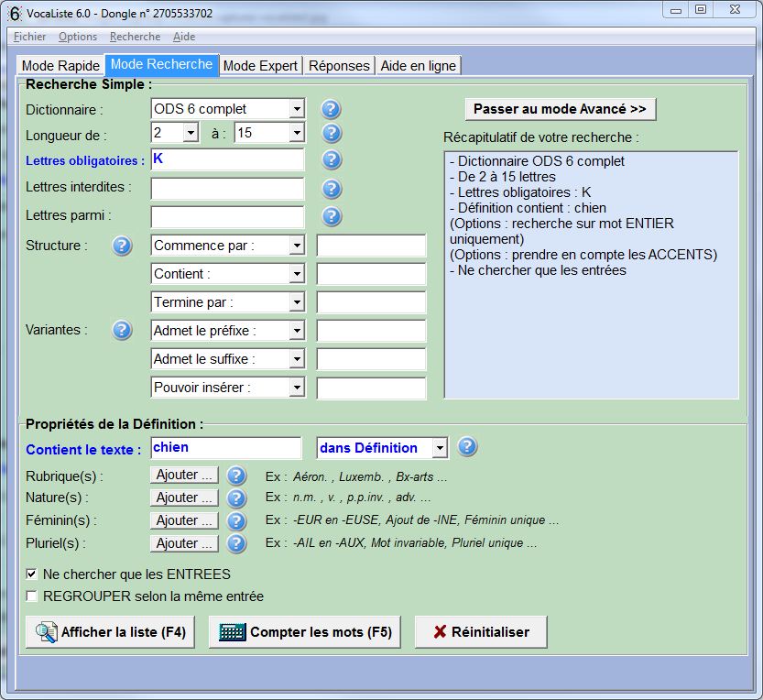763x700 pixels.
Task: Show help for Nature(s)
Action: [236, 498]
